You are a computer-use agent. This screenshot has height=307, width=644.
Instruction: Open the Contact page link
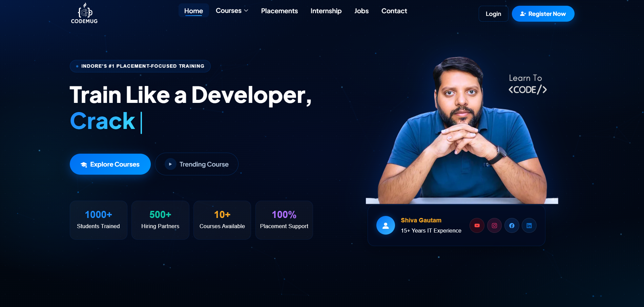coord(394,11)
